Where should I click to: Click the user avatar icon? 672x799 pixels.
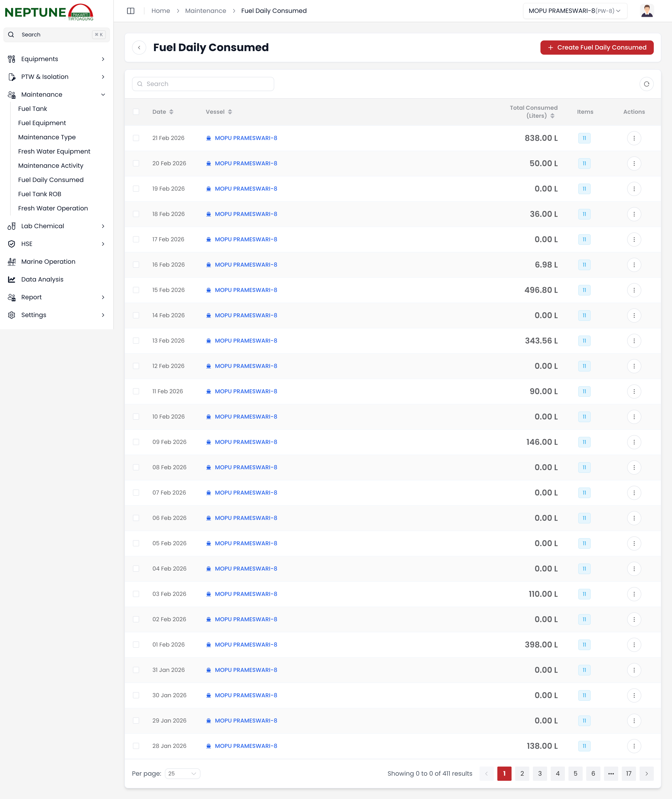pos(646,11)
